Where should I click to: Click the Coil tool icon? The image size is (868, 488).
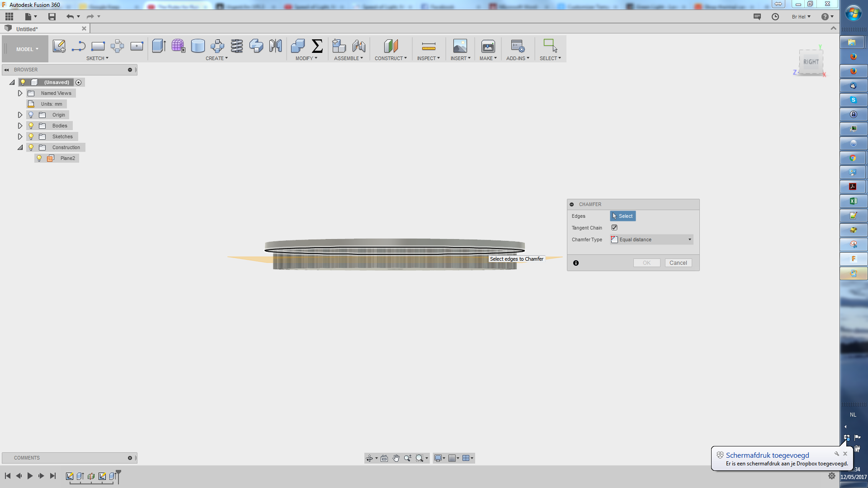click(x=236, y=46)
